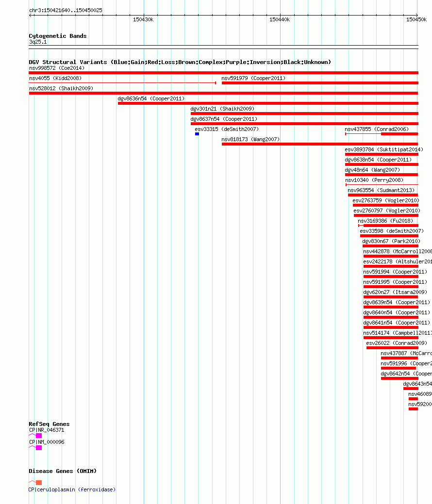432x504 pixels.
Task: Click esv2760797 (Vogler2010) label
Action: 387,211
